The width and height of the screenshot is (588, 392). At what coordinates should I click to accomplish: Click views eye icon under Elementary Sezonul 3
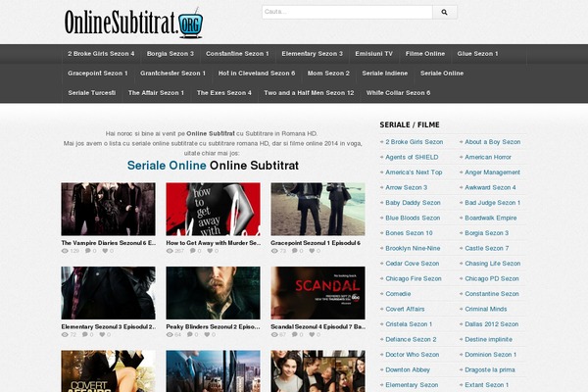pyautogui.click(x=65, y=334)
